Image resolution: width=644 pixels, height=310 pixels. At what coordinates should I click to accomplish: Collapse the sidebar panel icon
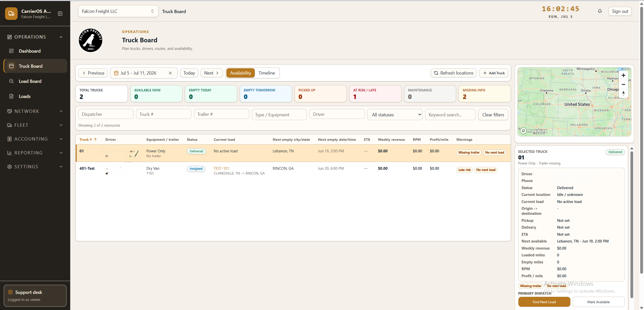tap(60, 14)
